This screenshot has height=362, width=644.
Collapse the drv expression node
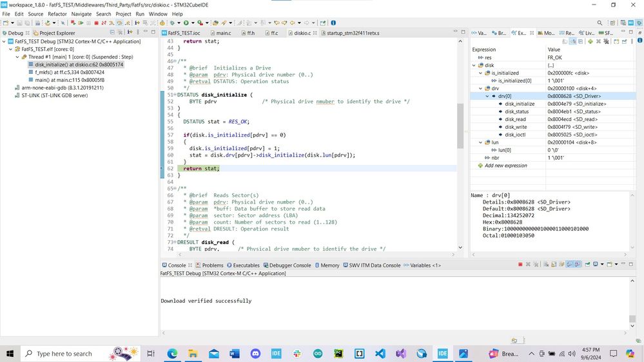(480, 88)
